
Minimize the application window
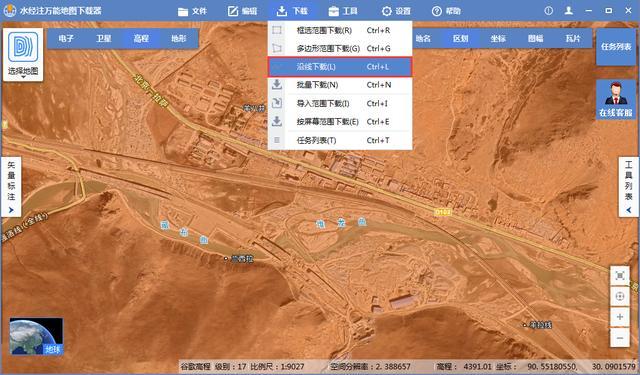(x=589, y=11)
